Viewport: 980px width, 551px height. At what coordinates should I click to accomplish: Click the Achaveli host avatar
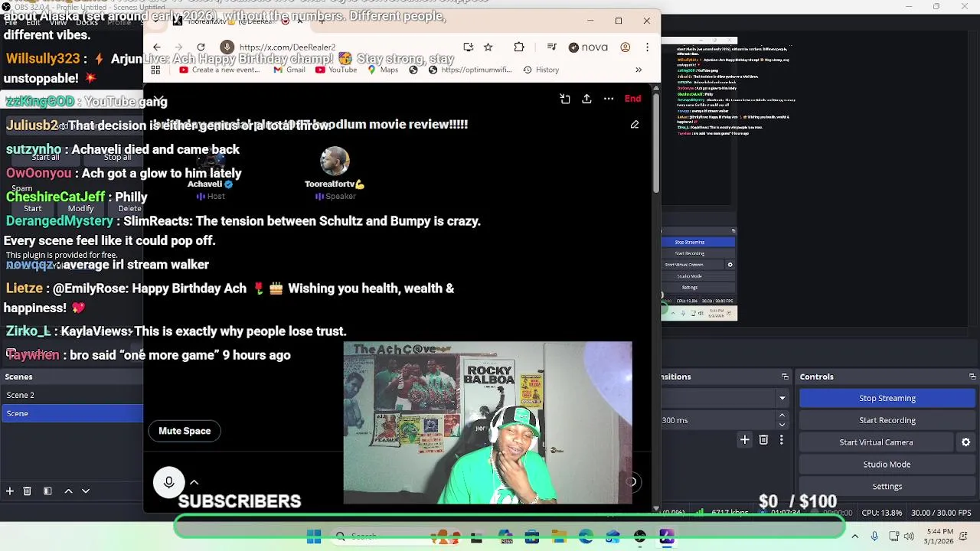(211, 162)
